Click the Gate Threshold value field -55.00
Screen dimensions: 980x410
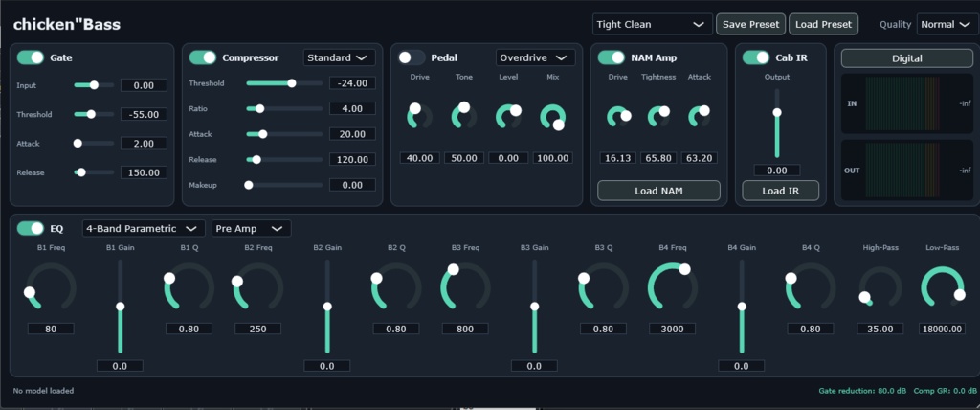click(x=144, y=115)
